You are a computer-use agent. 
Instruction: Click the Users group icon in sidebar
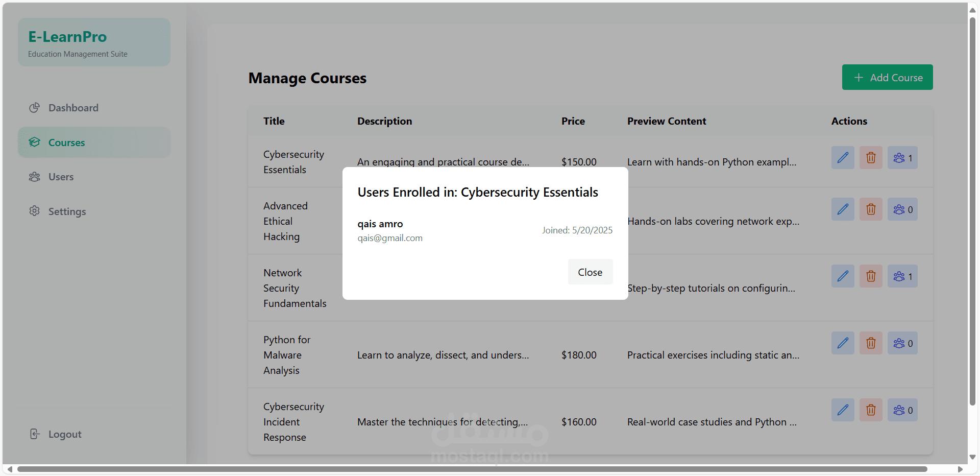coord(35,177)
